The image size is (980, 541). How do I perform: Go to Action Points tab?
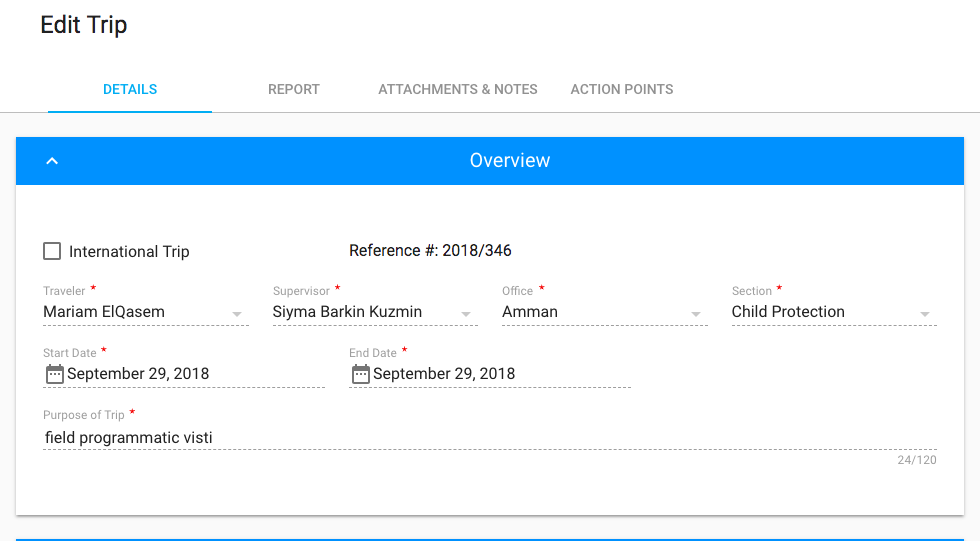coord(622,89)
